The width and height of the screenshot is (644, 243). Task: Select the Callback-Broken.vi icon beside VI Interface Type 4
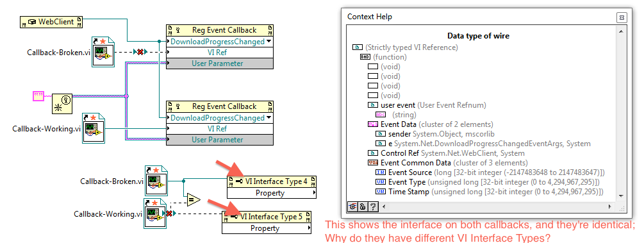point(157,181)
